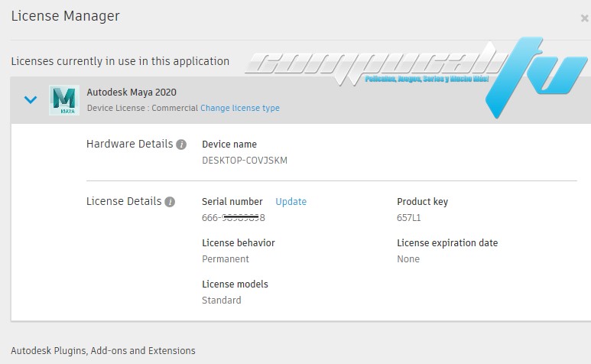Image resolution: width=591 pixels, height=364 pixels.
Task: Click the License Manager dialog title
Action: [65, 16]
